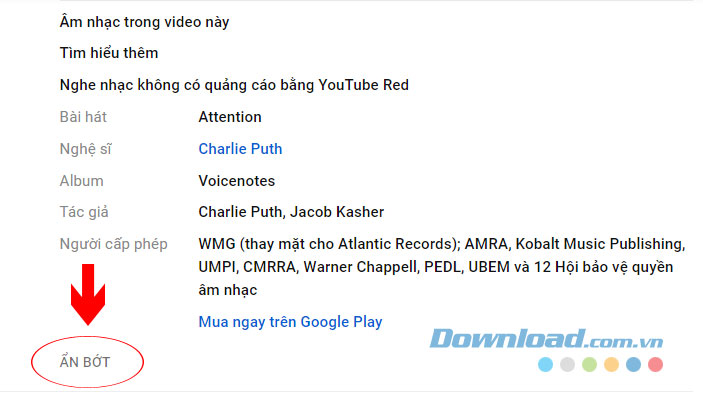Click the Tìm hiểu thêm text
The width and height of the screenshot is (703, 396).
(109, 53)
